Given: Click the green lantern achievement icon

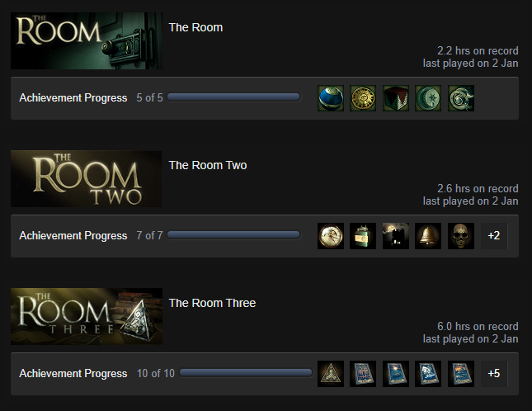Looking at the screenshot, I should coord(363,236).
